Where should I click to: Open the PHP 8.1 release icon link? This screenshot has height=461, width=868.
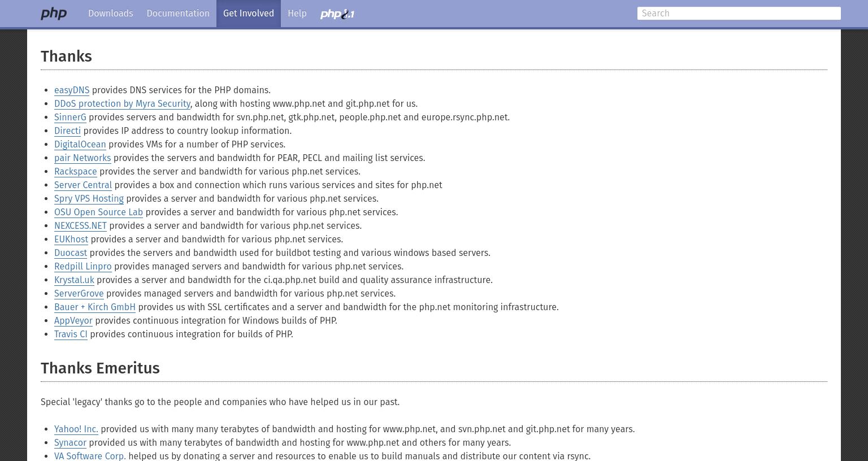337,14
